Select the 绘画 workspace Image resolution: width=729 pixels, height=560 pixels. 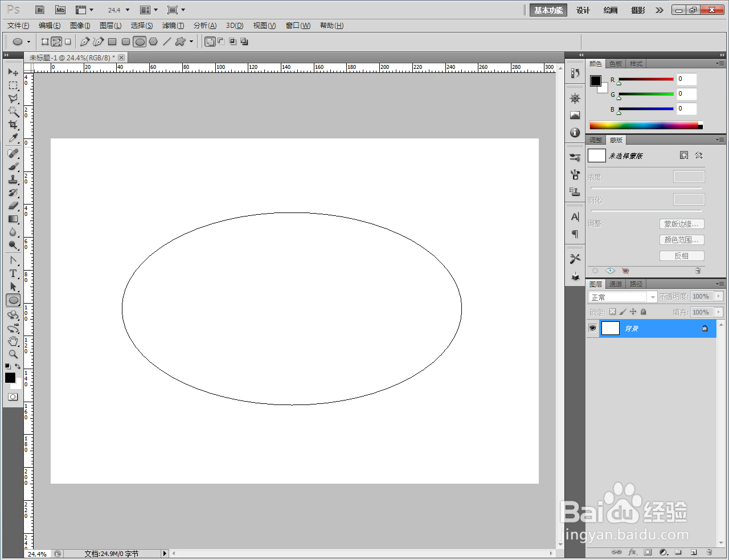coord(611,10)
